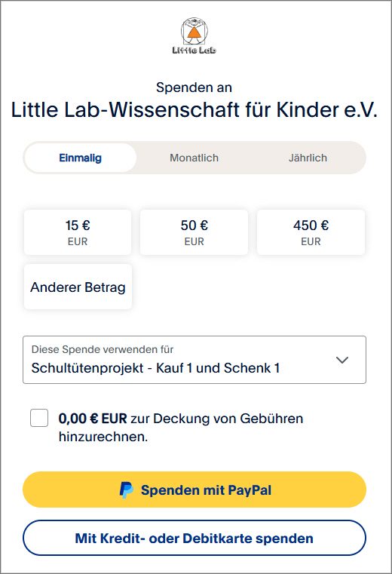Click Mit Kredit- oder Debitkarte spenden
This screenshot has height=574, width=392.
coord(194,538)
